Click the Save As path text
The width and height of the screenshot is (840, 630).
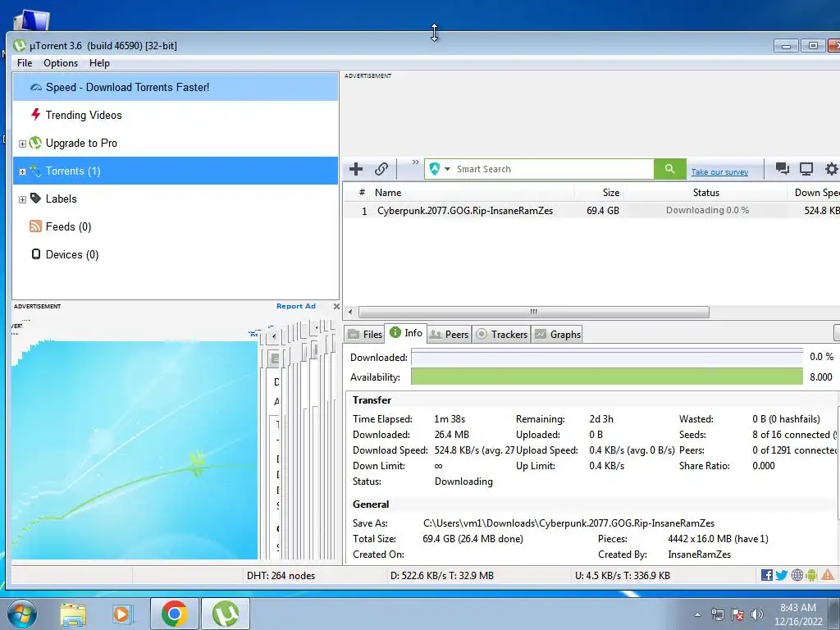[x=568, y=523]
